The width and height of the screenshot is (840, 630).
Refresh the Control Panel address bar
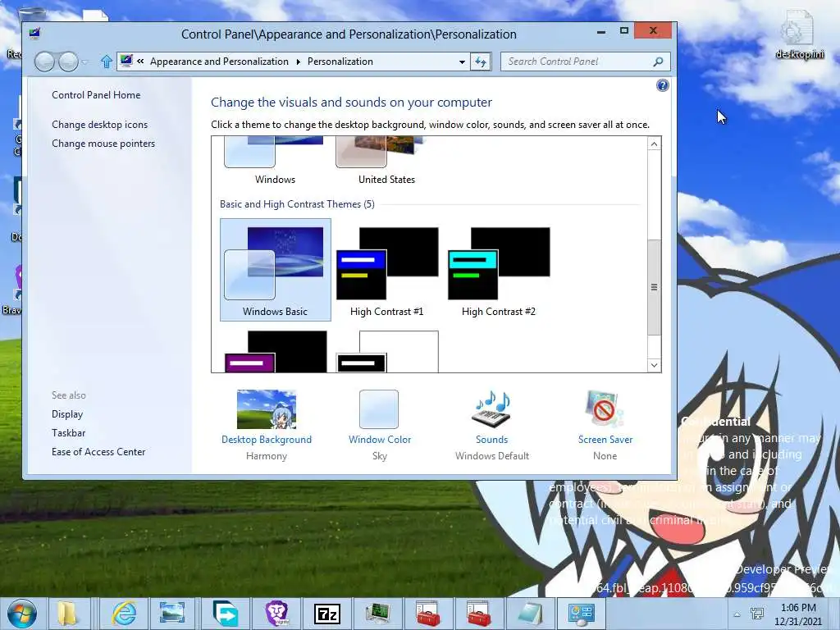(481, 62)
